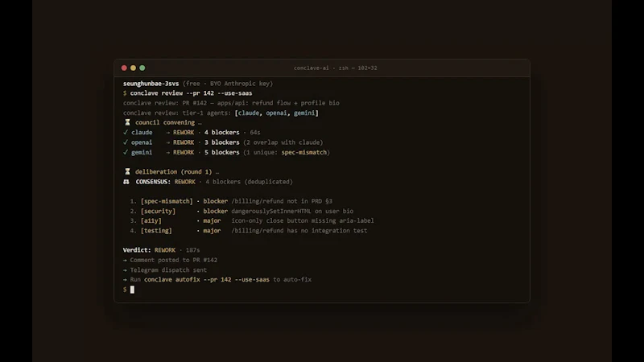Click '/billing/refund not in PRD §3' text
Screen dimensions: 644x362
282,201
